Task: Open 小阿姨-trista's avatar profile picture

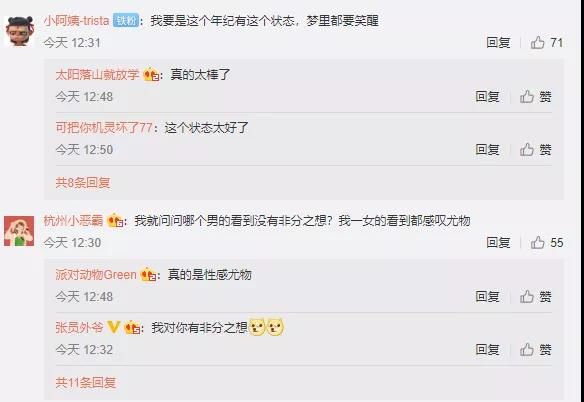Action: point(19,31)
